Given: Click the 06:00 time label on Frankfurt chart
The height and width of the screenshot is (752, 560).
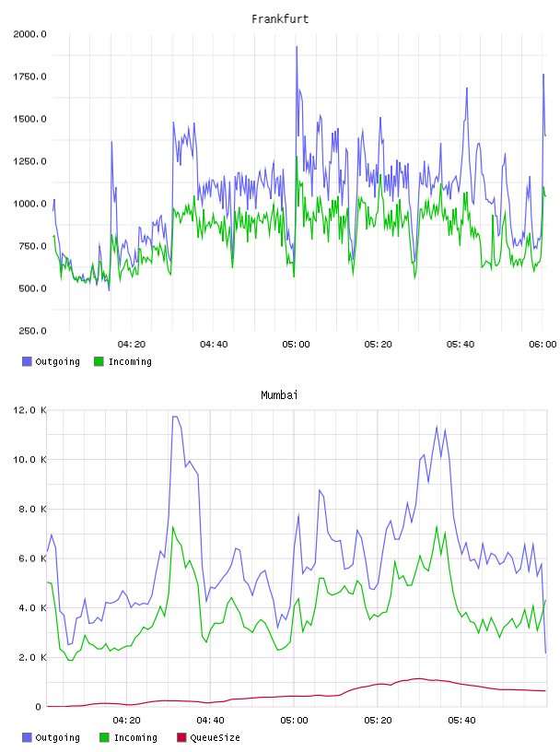Looking at the screenshot, I should coord(542,345).
